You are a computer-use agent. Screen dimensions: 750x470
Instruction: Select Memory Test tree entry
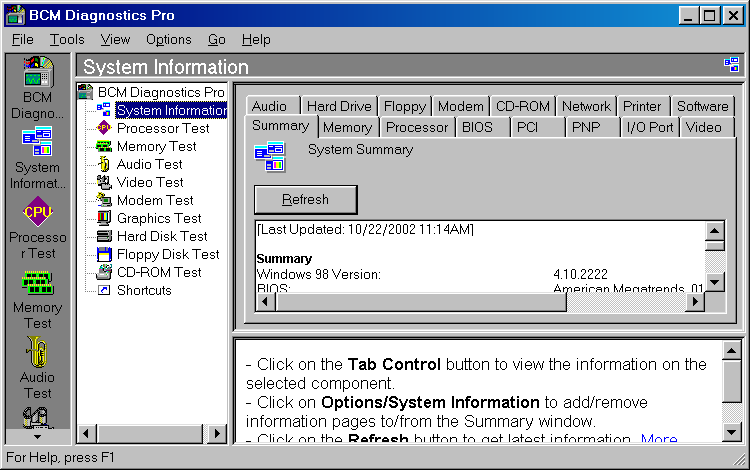pyautogui.click(x=156, y=146)
